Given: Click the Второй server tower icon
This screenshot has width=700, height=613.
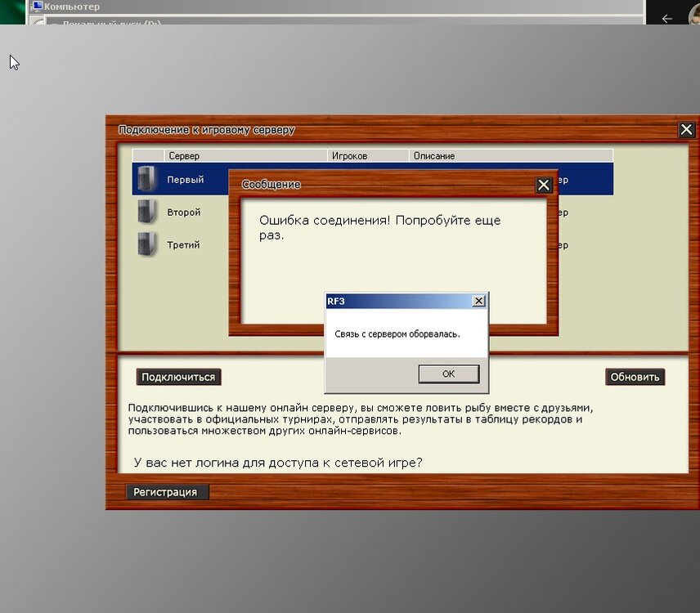Looking at the screenshot, I should click(x=147, y=212).
